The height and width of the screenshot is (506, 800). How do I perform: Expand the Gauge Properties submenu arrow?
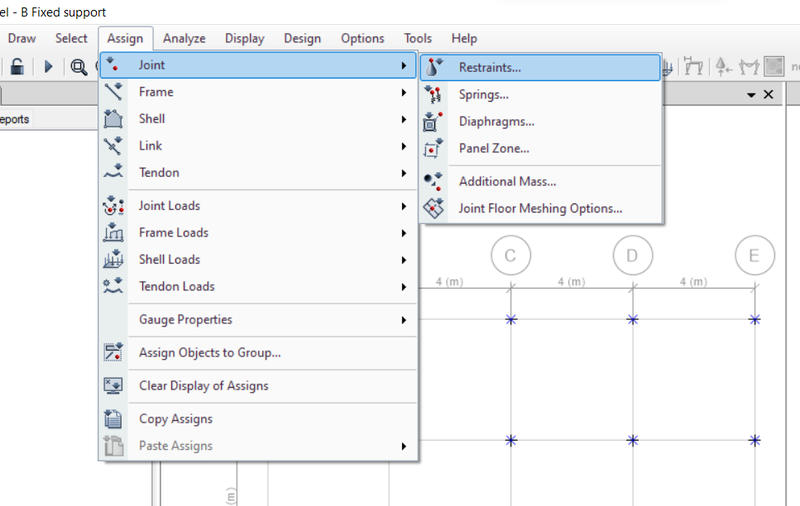click(x=404, y=320)
